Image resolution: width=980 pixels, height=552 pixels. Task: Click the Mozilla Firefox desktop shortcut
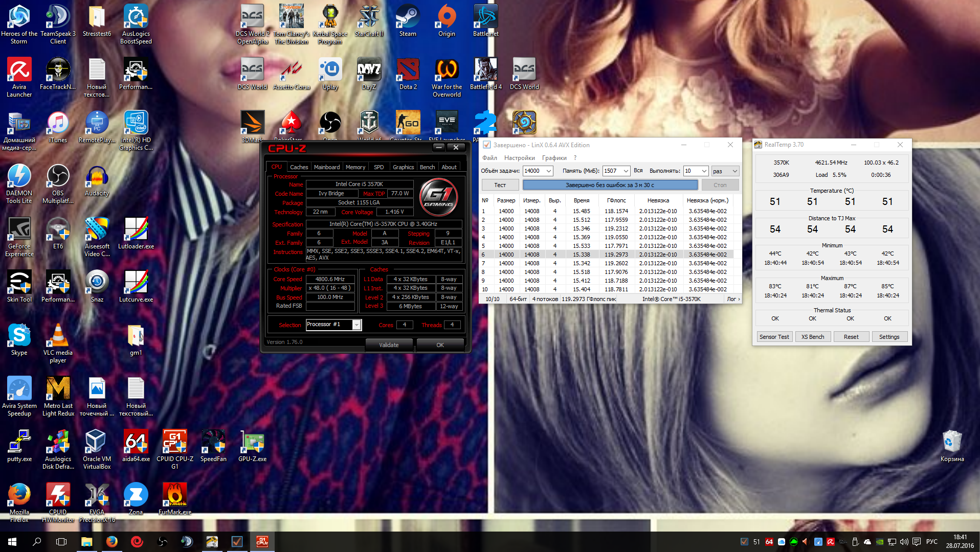pyautogui.click(x=19, y=502)
